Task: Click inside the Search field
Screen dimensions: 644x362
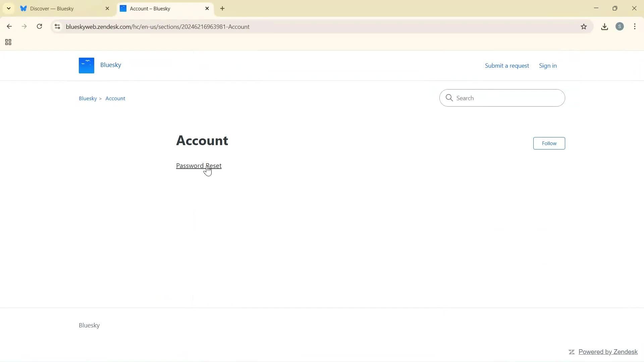Action: tap(502, 98)
